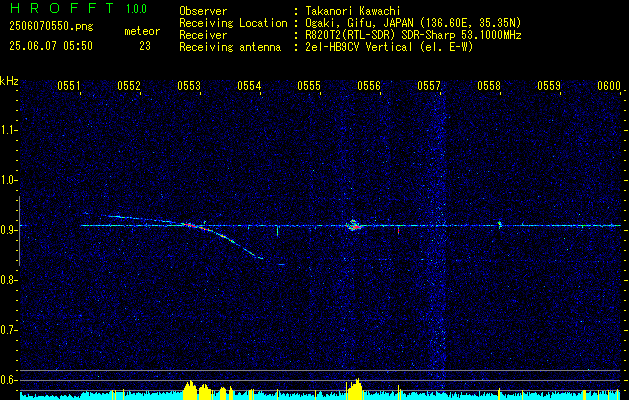Click the 0557 time marker
The image size is (629, 400).
pos(429,85)
